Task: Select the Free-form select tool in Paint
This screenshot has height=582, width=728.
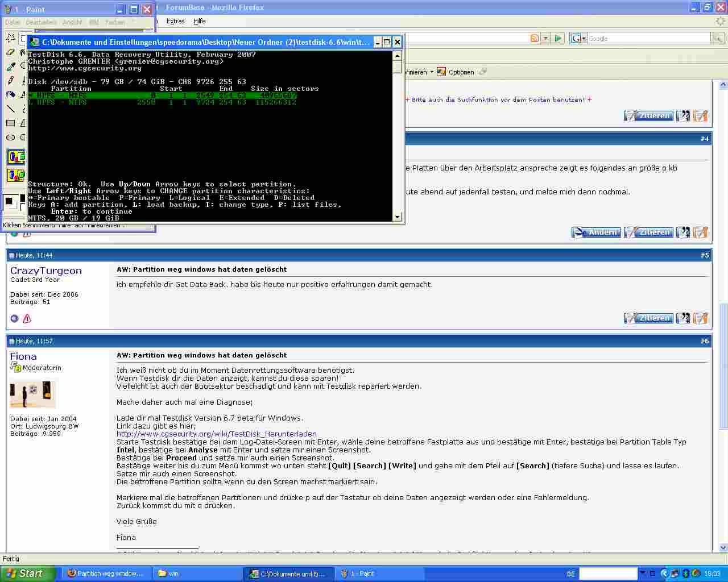Action: pyautogui.click(x=10, y=38)
